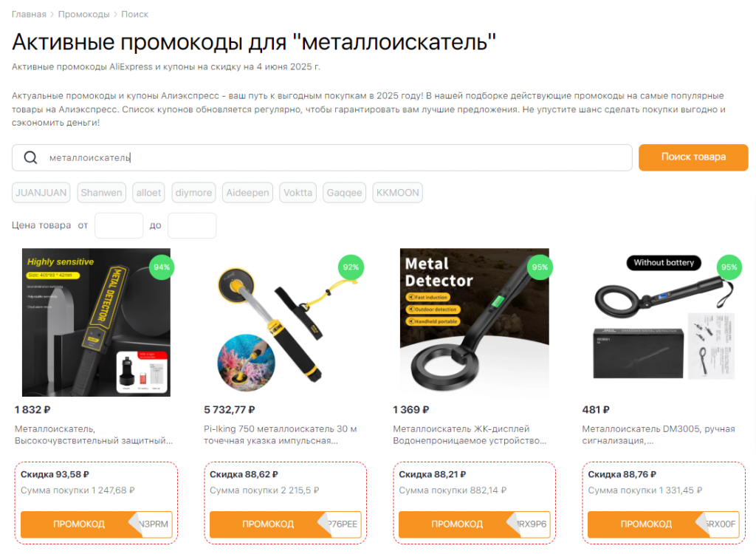
Task: Select the JUANJUAN brand tag
Action: [x=41, y=193]
